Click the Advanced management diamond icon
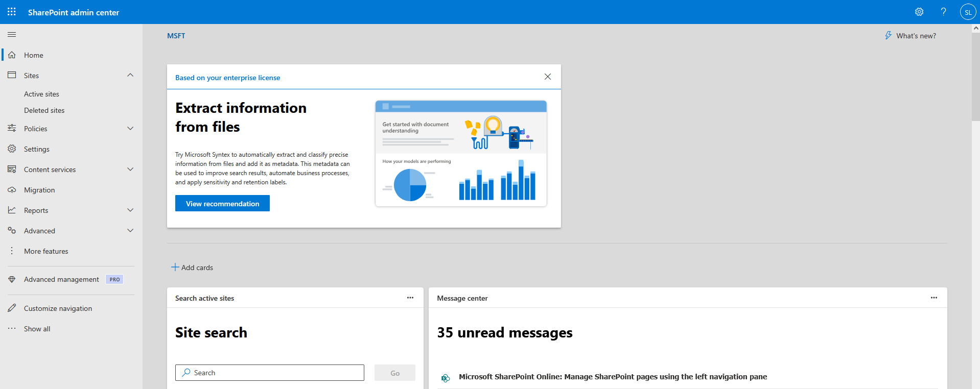The image size is (980, 389). tap(12, 279)
